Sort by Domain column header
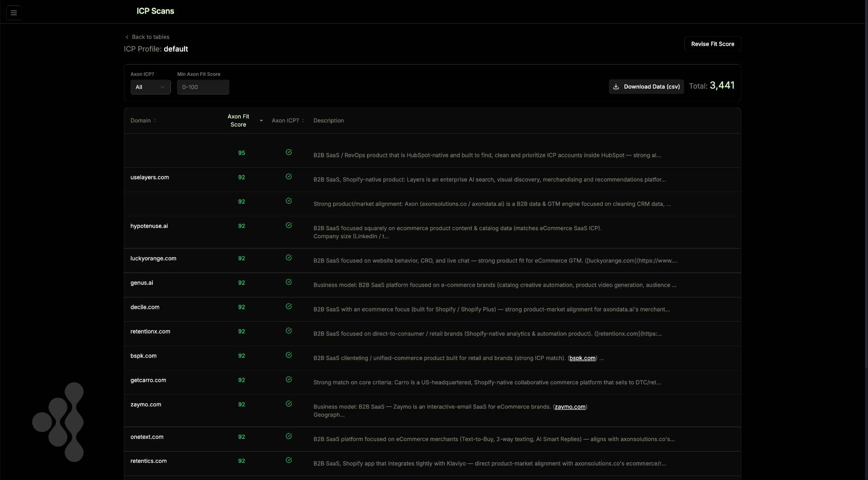Screen dimensions: 868x480 pos(143,121)
